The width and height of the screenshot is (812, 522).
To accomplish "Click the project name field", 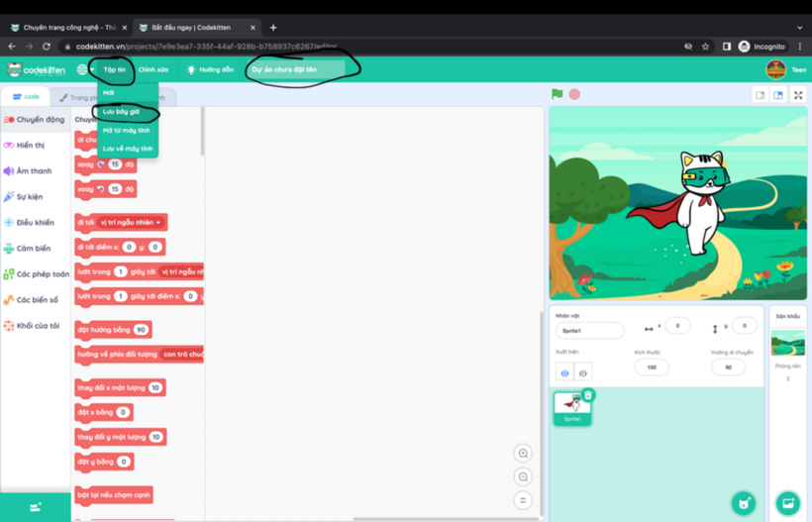I will click(x=297, y=69).
